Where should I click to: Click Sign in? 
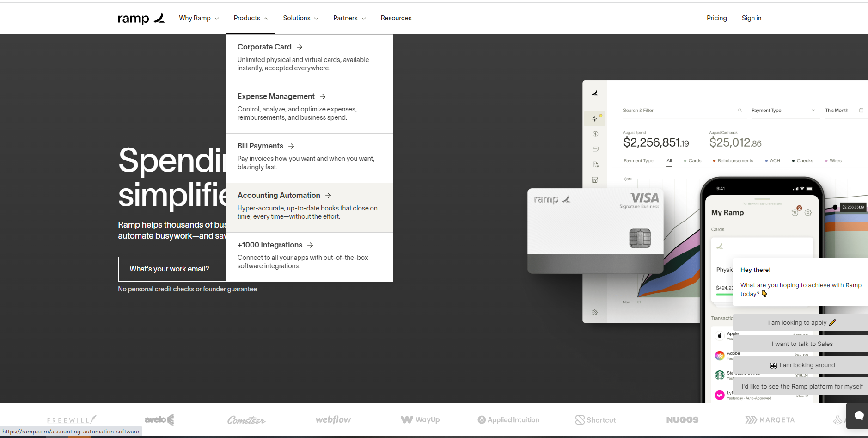pos(752,18)
